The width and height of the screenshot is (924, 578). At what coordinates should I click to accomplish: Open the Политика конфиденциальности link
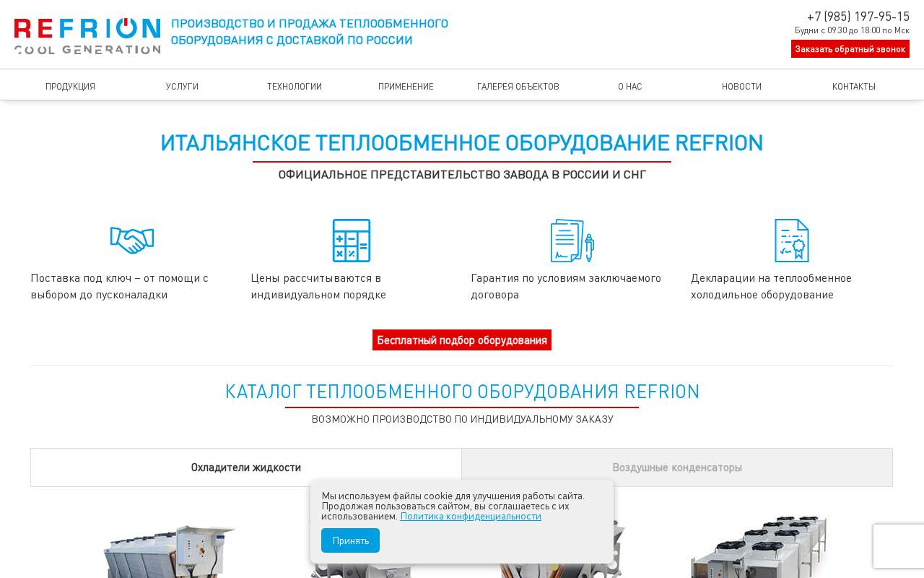(x=471, y=517)
